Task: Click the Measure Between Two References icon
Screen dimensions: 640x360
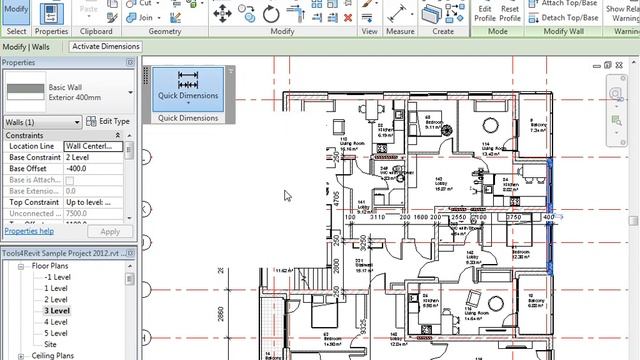Action: (397, 13)
